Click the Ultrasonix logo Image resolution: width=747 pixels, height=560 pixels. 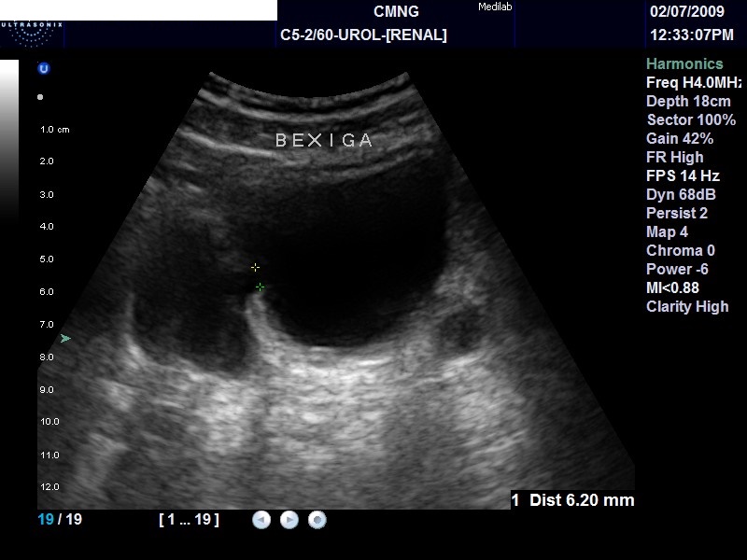tap(32, 34)
